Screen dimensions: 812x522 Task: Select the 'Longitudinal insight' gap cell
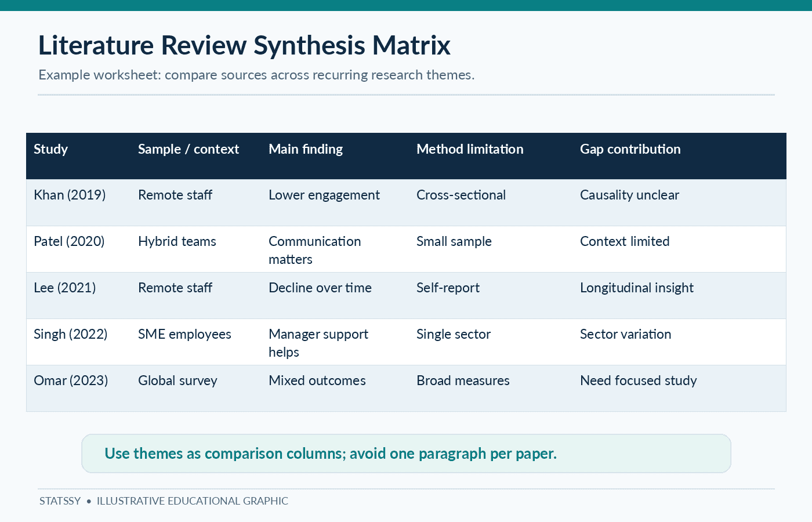click(637, 288)
